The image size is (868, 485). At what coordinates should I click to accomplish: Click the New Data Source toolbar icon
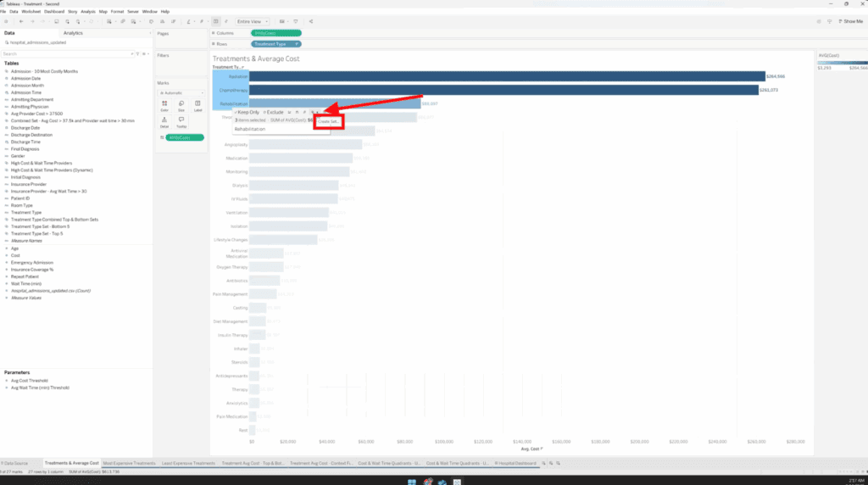point(68,21)
